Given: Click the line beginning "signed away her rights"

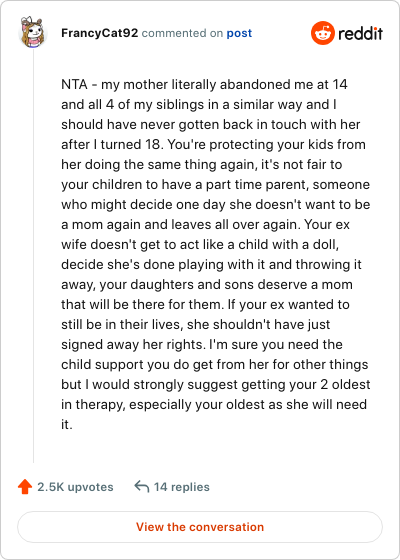Looking at the screenshot, I should click(202, 345).
